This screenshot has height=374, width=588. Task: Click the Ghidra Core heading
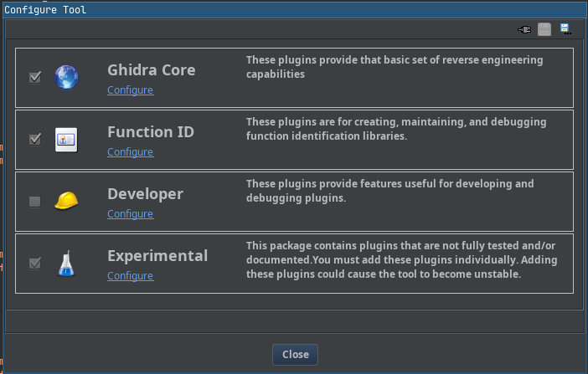pos(152,70)
